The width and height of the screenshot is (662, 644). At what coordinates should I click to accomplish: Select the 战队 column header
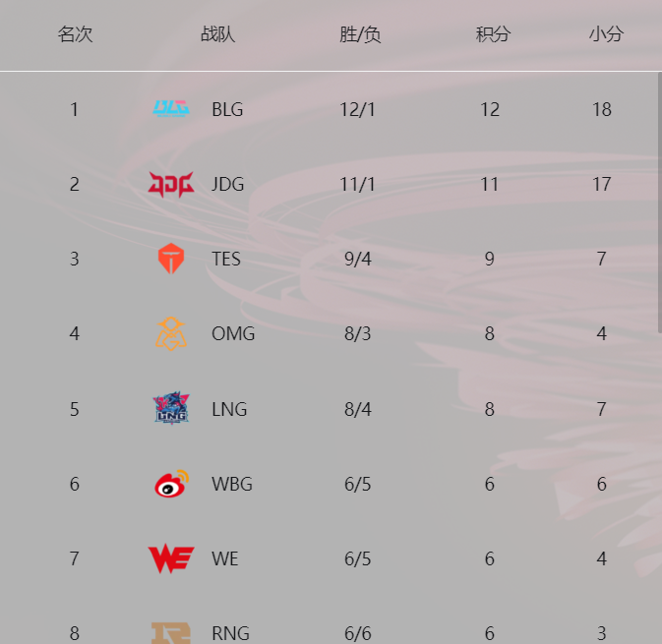coord(217,34)
